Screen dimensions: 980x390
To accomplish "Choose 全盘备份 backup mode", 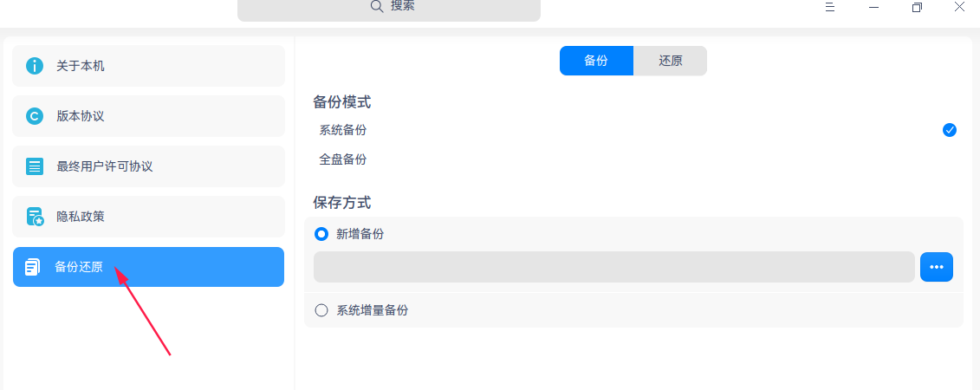I will tap(343, 159).
